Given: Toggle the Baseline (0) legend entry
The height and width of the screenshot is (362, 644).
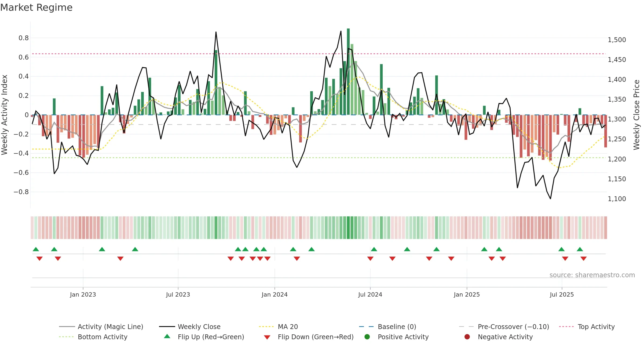Looking at the screenshot, I should coord(387,327).
